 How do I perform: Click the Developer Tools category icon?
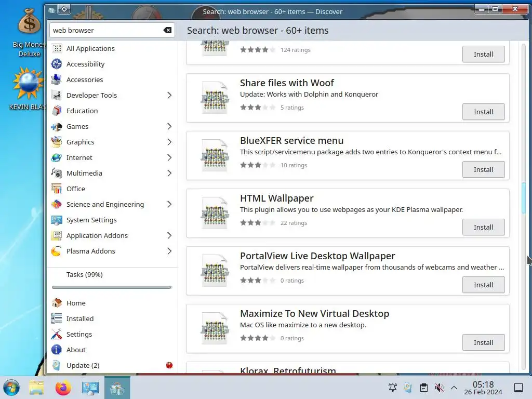57,96
